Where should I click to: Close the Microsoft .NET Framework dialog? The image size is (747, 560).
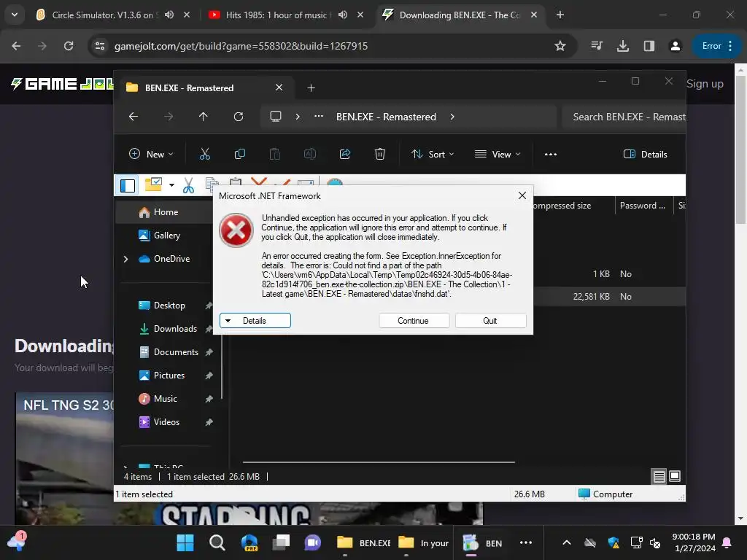coord(522,195)
